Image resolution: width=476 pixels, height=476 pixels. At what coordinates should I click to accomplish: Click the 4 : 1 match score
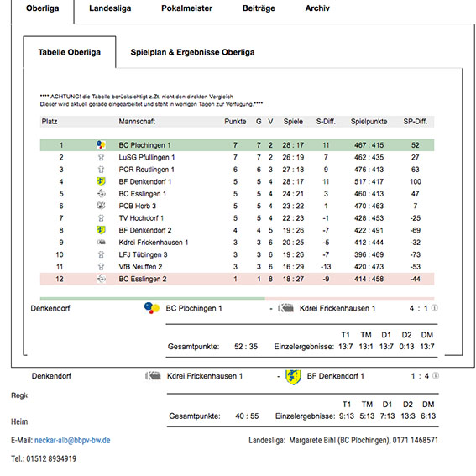pyautogui.click(x=418, y=308)
